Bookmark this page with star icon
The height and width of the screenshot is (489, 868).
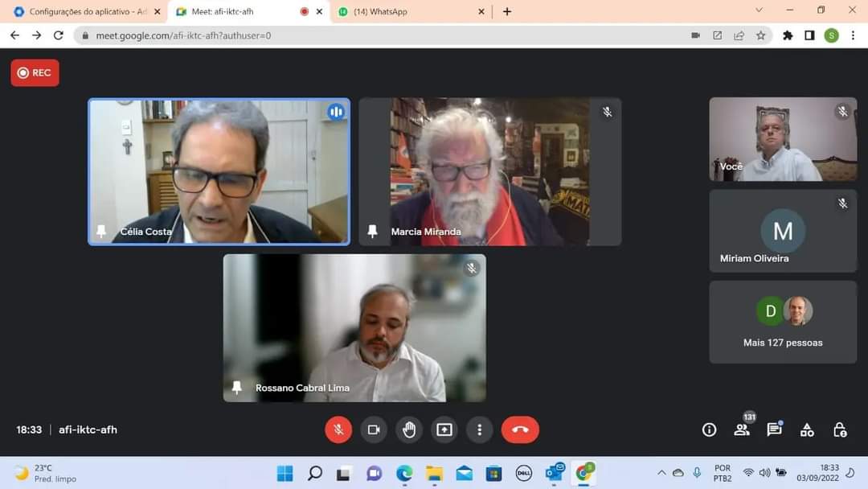tap(760, 35)
